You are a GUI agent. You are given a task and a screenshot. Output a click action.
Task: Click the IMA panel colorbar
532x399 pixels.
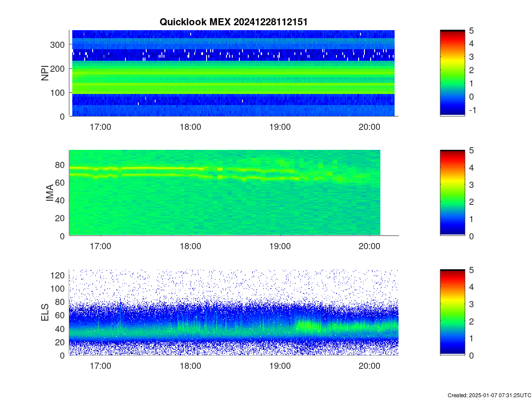pos(452,193)
